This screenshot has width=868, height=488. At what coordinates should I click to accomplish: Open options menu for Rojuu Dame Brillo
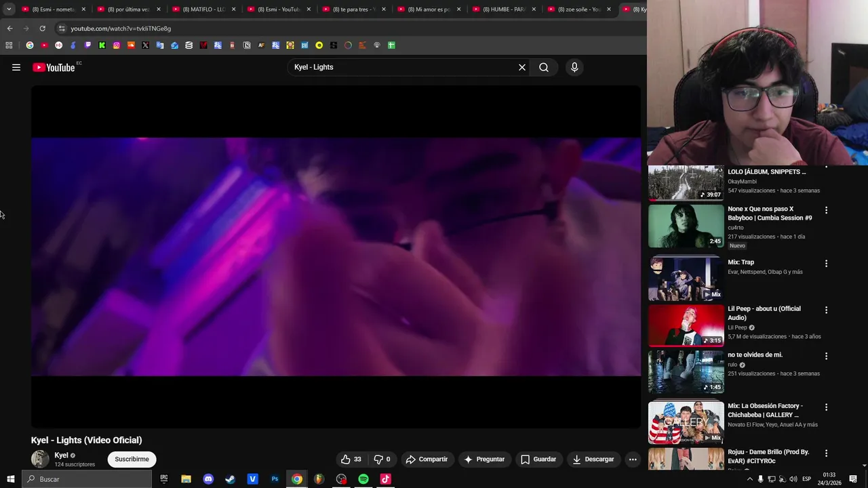pyautogui.click(x=826, y=453)
